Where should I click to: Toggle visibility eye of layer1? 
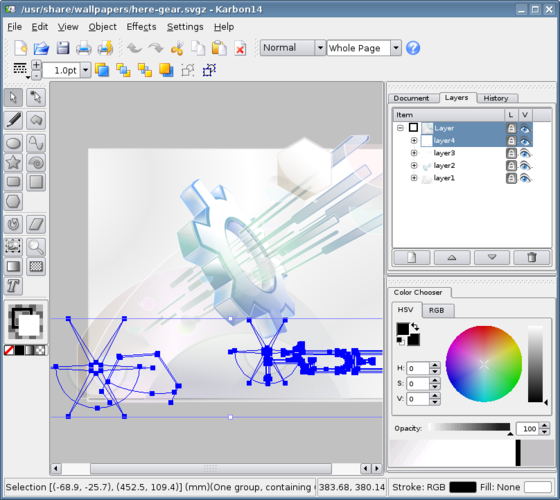525,178
